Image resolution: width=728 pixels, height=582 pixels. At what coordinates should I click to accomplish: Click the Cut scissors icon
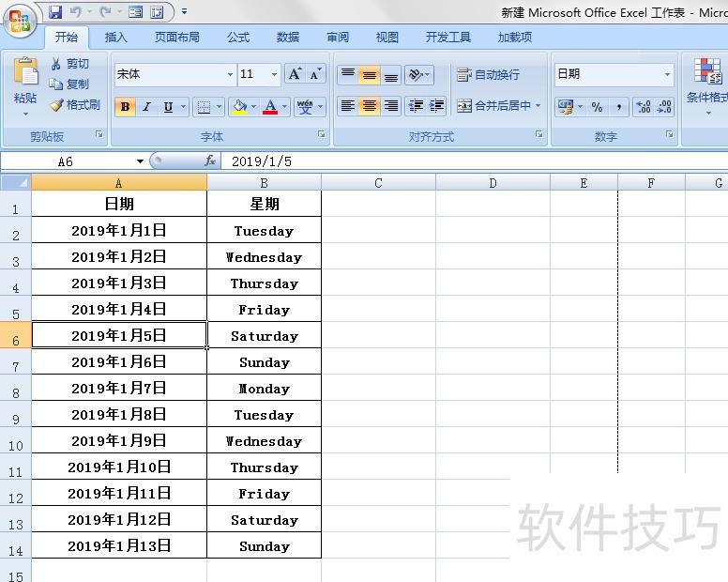(x=56, y=64)
